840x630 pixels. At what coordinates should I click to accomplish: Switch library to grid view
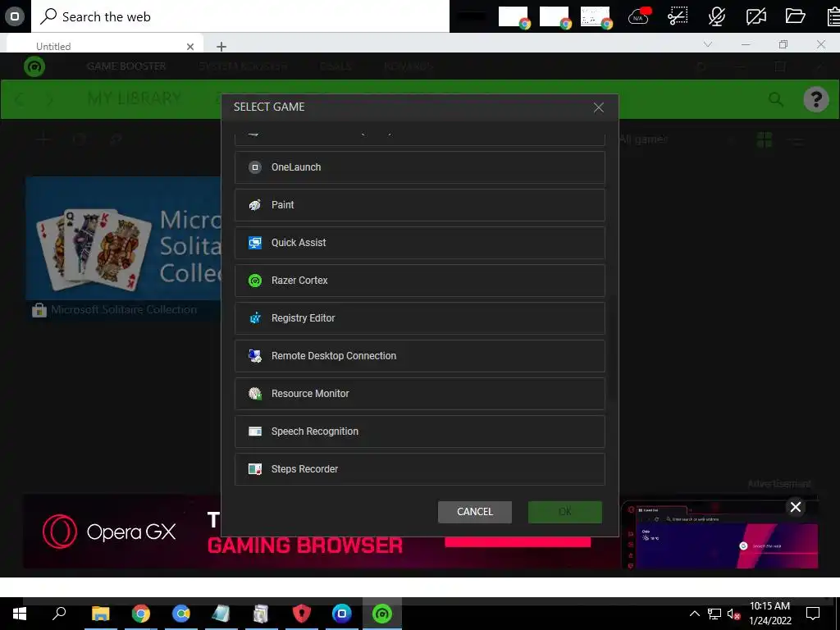click(x=765, y=139)
